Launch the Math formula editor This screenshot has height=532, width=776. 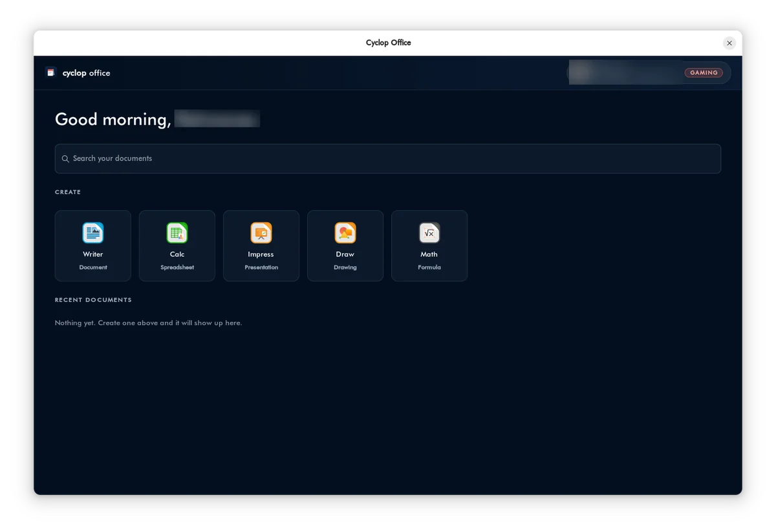[x=429, y=246]
